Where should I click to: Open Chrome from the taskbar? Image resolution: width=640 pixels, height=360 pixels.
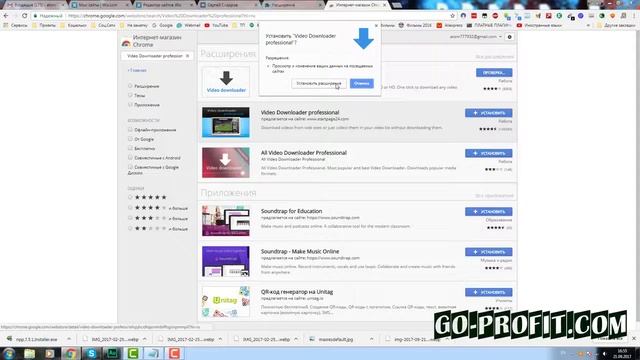pos(71,353)
